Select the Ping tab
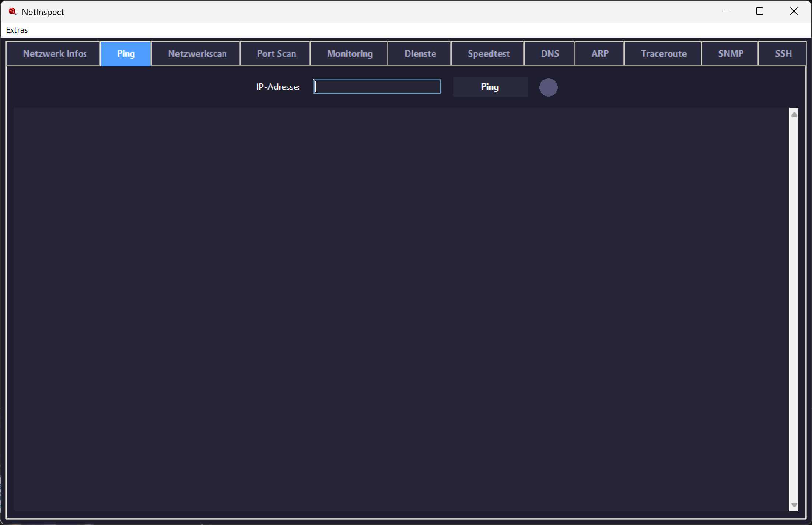812x525 pixels. [x=126, y=54]
